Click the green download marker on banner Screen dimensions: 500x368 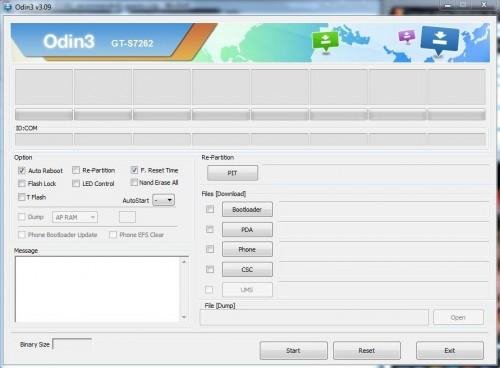coord(325,41)
